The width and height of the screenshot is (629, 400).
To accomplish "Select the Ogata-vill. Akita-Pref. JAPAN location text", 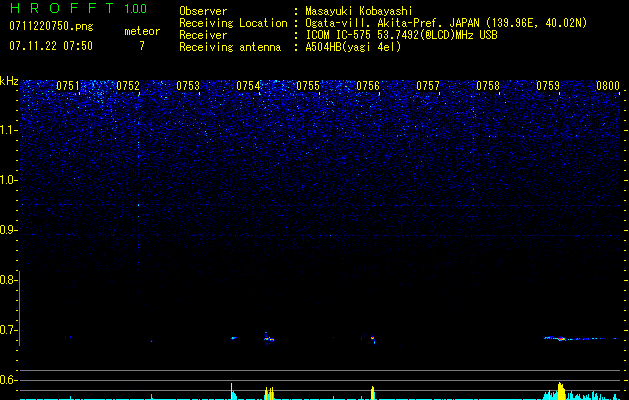I will point(446,23).
